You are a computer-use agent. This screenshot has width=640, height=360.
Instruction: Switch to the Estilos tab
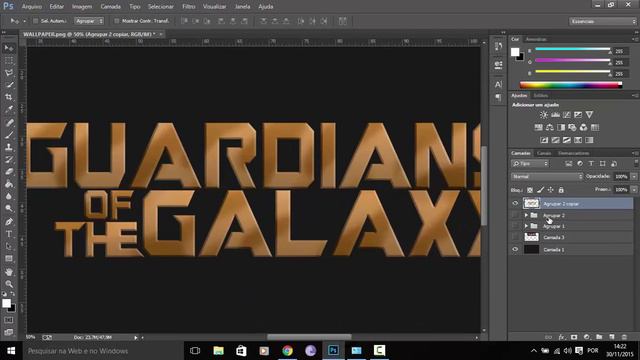pos(540,96)
